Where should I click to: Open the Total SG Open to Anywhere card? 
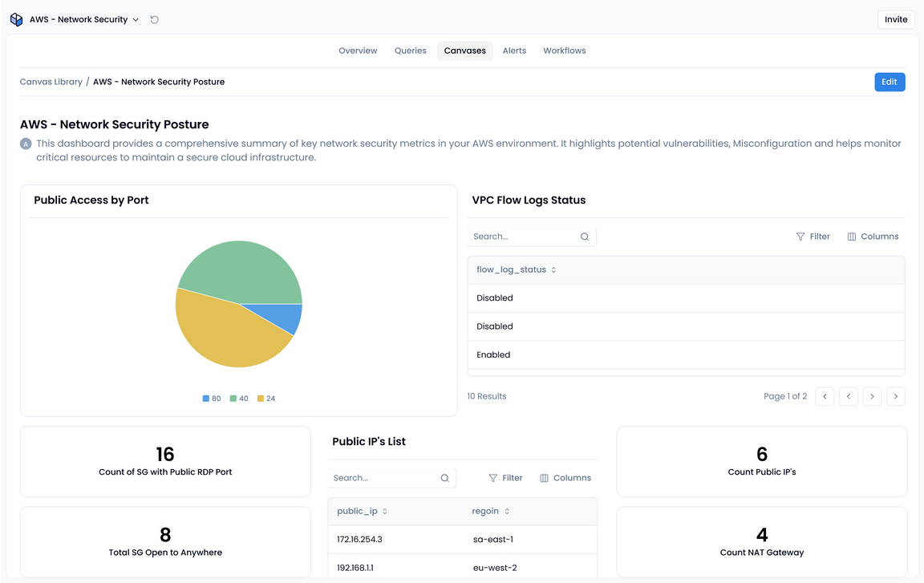point(165,542)
